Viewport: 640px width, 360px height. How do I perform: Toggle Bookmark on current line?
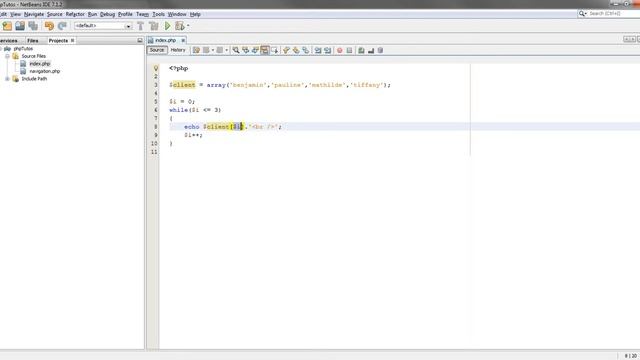(306, 50)
